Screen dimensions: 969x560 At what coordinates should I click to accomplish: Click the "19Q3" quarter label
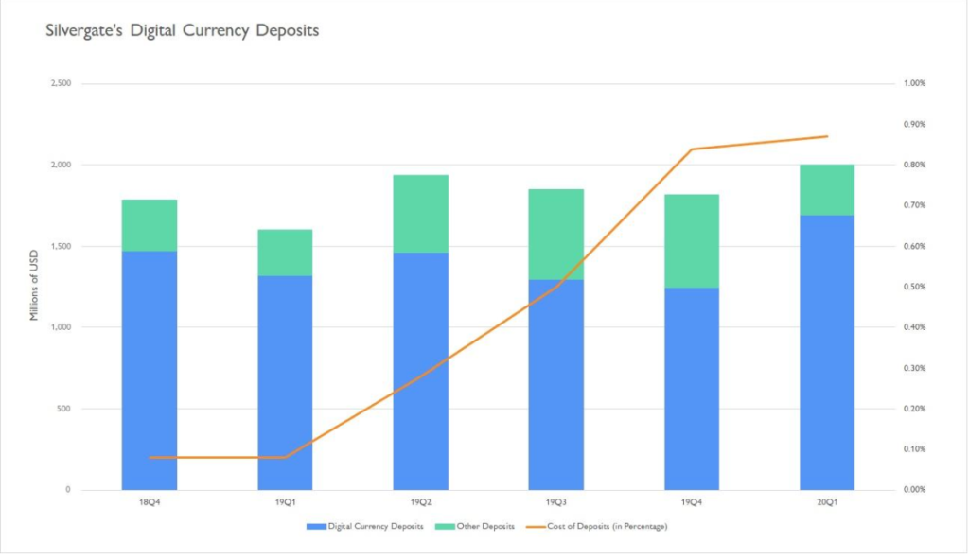coord(556,502)
